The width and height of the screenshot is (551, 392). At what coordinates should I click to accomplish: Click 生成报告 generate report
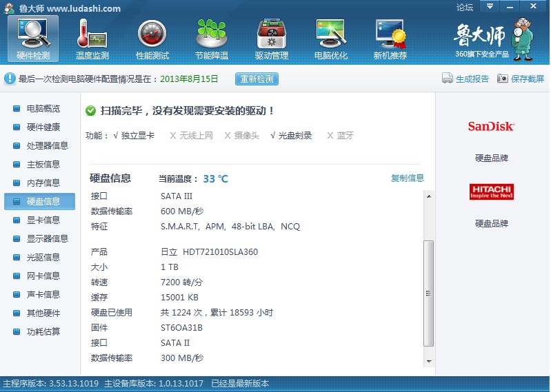coord(465,79)
